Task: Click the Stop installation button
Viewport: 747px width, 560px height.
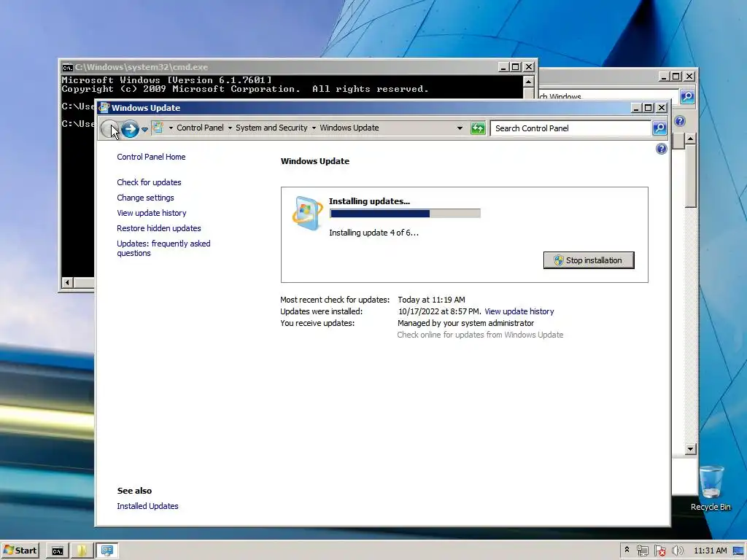Action: tap(589, 260)
